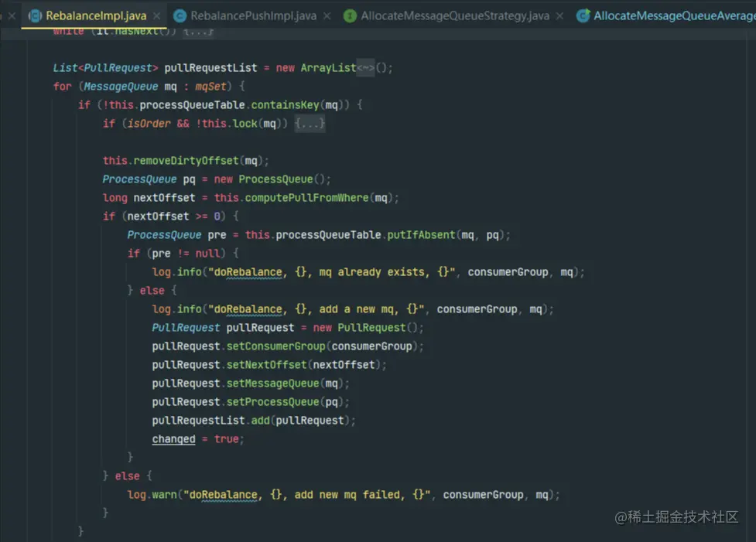Click the AllocateMessageQueueAverage class file icon
Viewport: 756px width, 542px height.
coord(583,16)
